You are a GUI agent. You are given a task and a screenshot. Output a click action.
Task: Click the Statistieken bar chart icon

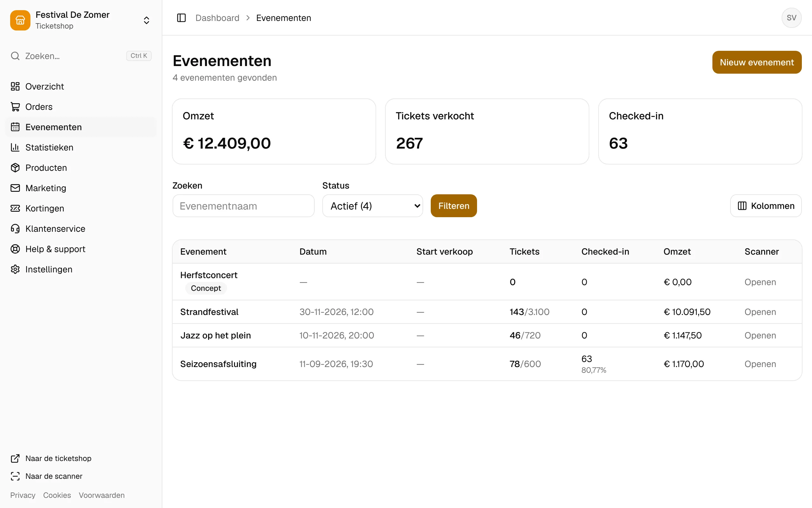tap(15, 148)
